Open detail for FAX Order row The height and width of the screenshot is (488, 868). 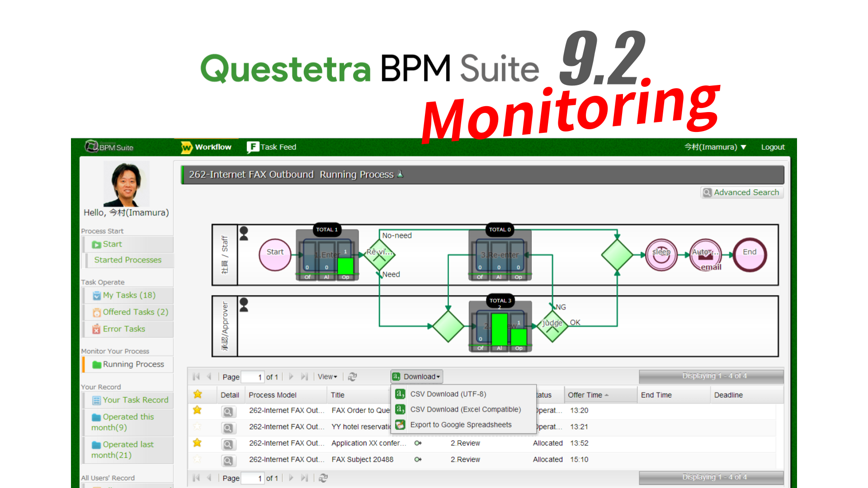pyautogui.click(x=228, y=412)
